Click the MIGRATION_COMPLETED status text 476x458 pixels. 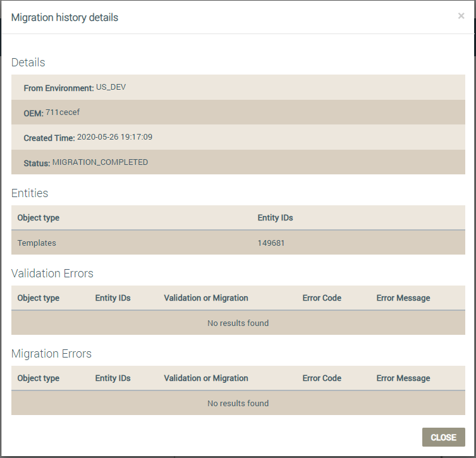click(x=100, y=162)
